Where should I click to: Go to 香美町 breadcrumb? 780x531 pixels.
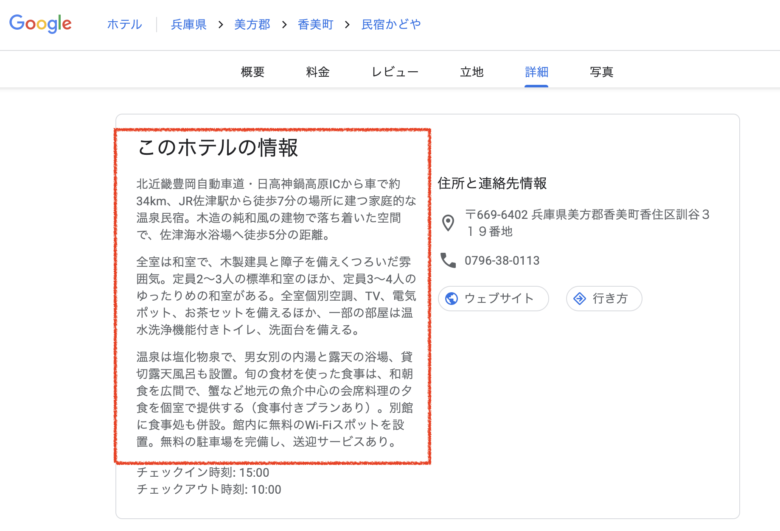315,24
